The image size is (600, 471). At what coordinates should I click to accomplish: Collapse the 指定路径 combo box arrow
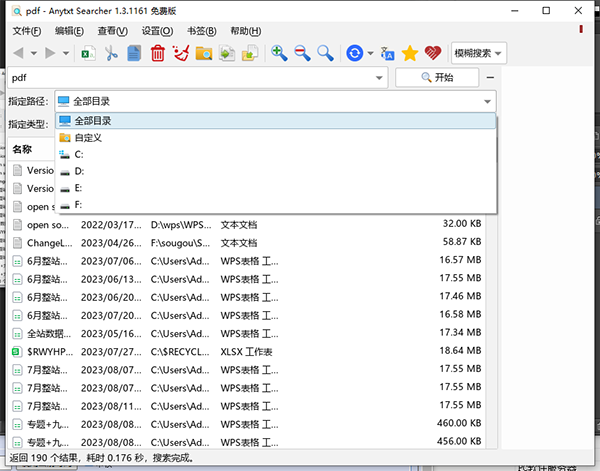tap(487, 102)
